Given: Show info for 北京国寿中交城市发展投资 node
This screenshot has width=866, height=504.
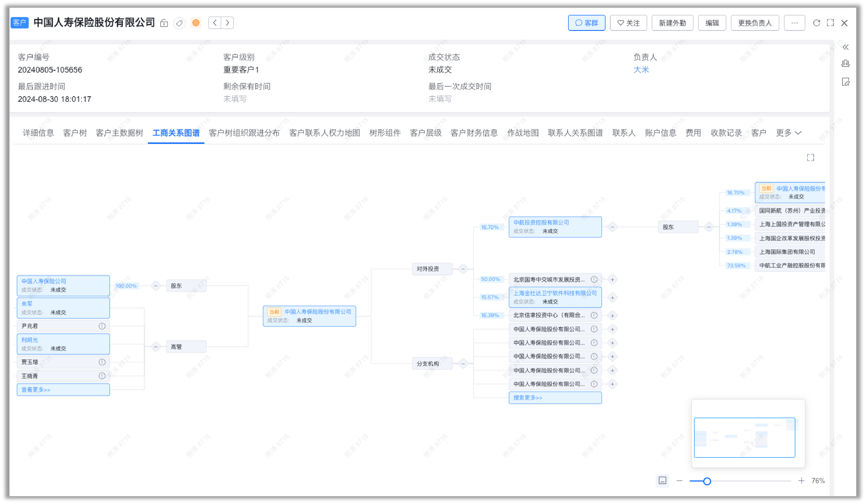Looking at the screenshot, I should [x=594, y=279].
